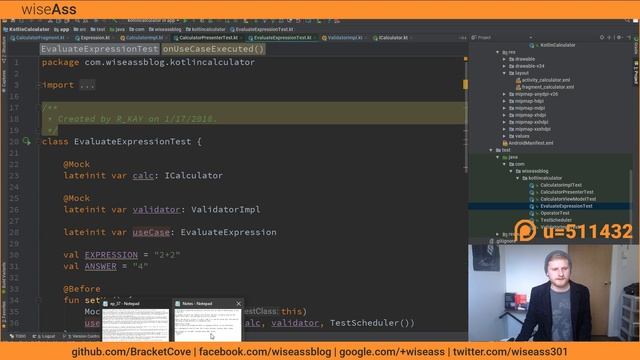Screen dimensions: 640x360
Task: Click the ValidatorImpl type in code
Action: point(226,209)
